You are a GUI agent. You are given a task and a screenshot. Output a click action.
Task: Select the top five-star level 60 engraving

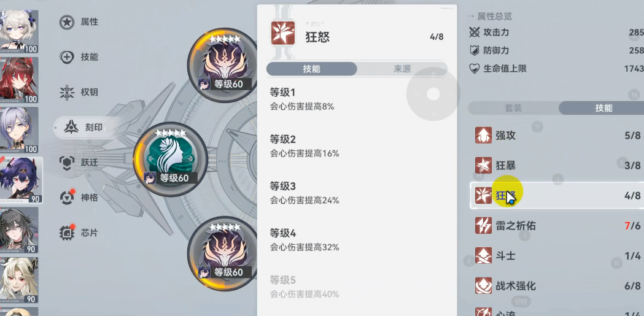225,65
